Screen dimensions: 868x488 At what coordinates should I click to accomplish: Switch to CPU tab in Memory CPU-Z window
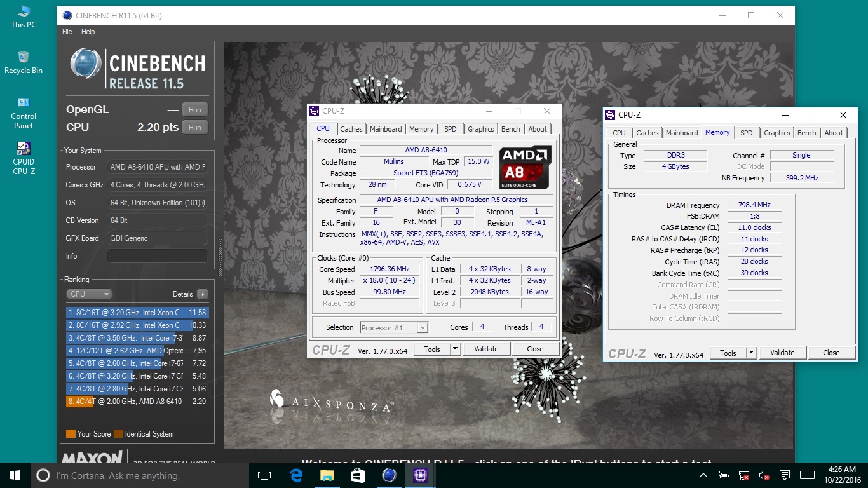point(619,133)
